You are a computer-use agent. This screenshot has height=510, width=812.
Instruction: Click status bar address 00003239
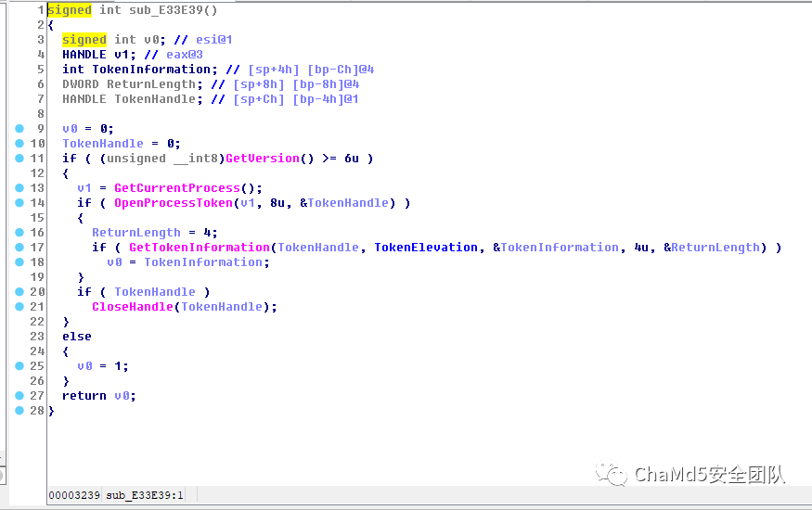point(74,495)
